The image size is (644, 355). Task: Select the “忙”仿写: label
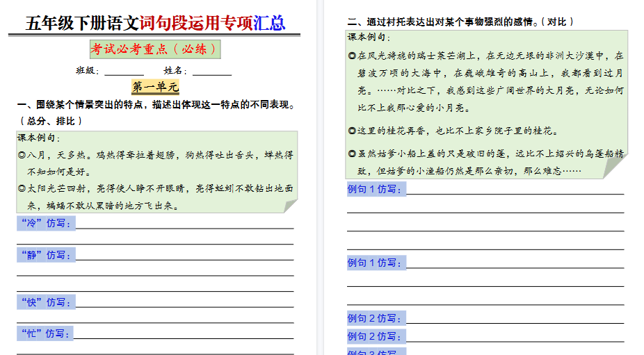click(45, 333)
